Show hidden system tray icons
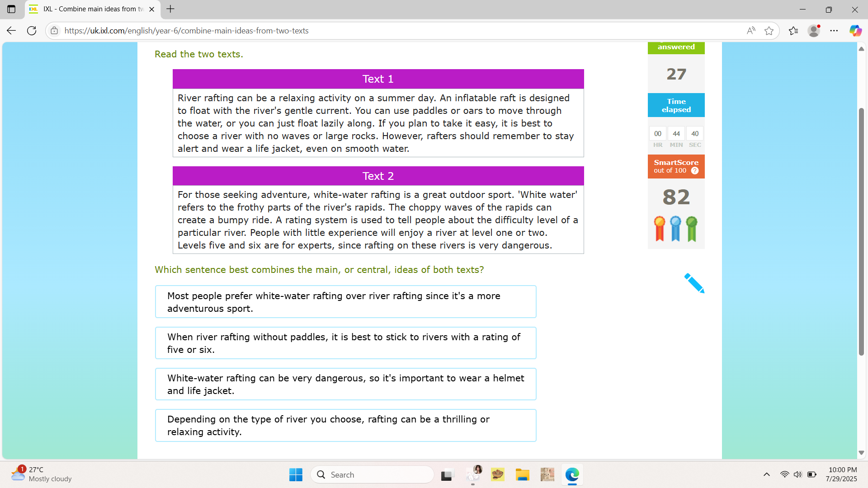This screenshot has width=868, height=488. 766,474
